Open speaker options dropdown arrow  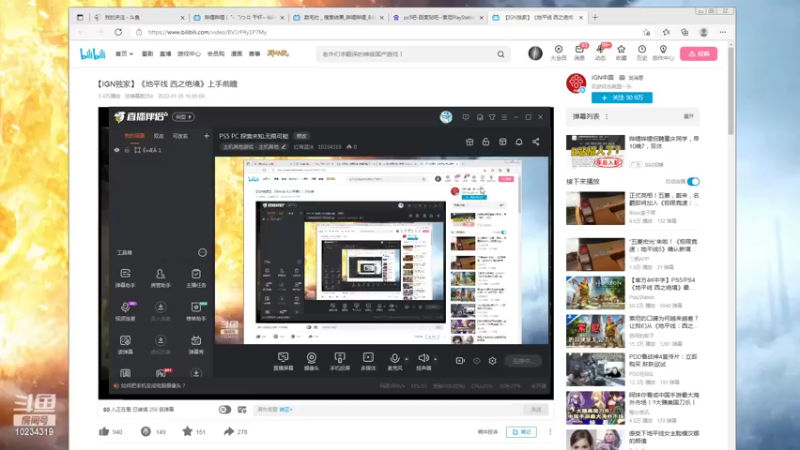coord(435,359)
